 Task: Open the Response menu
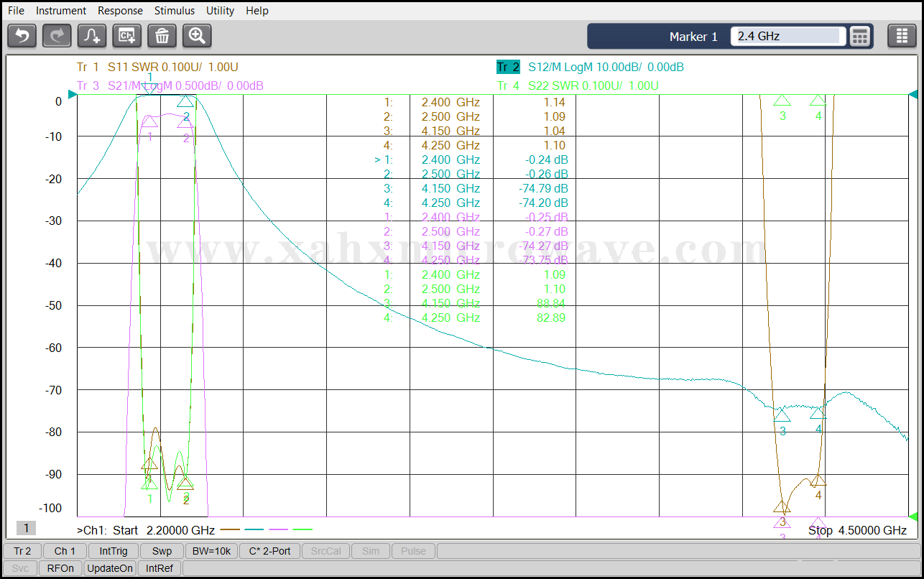(120, 11)
